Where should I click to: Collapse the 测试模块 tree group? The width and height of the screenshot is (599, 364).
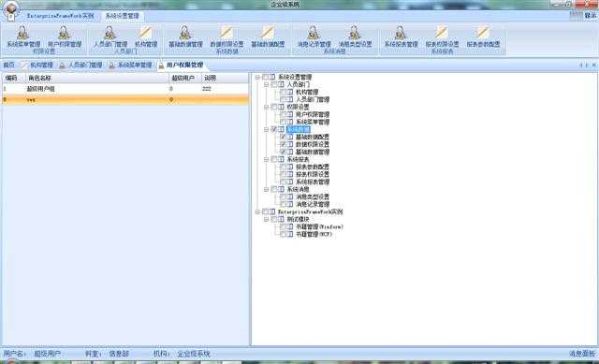(x=266, y=219)
